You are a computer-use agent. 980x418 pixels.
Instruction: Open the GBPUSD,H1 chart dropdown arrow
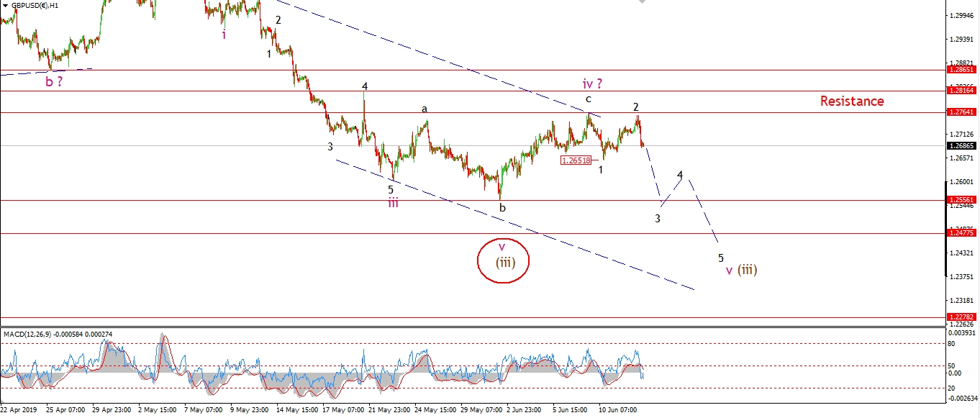point(6,4)
